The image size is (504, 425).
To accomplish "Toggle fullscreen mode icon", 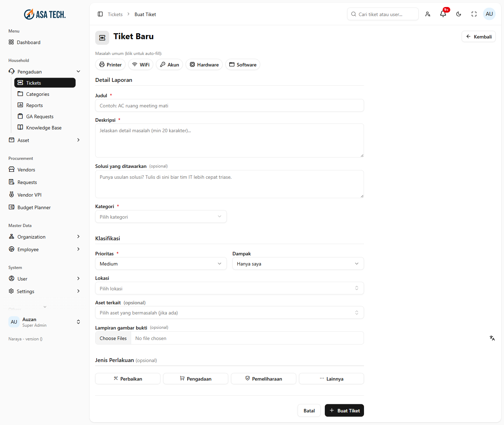I will tap(474, 14).
